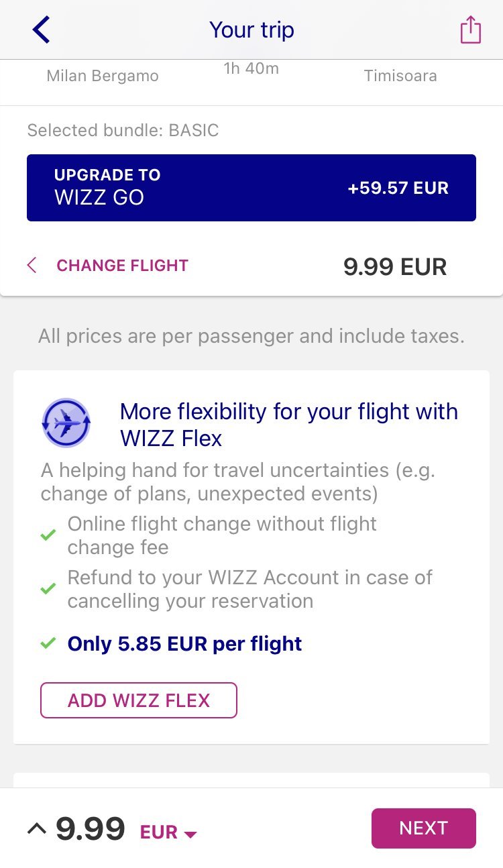This screenshot has height=868, width=503.
Task: Expand the price summary with the up caret
Action: click(x=37, y=829)
